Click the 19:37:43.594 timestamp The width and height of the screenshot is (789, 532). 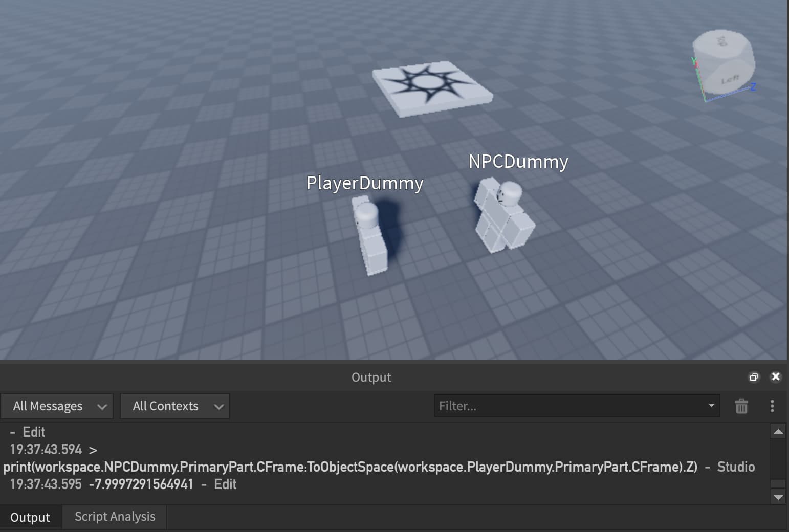point(46,450)
